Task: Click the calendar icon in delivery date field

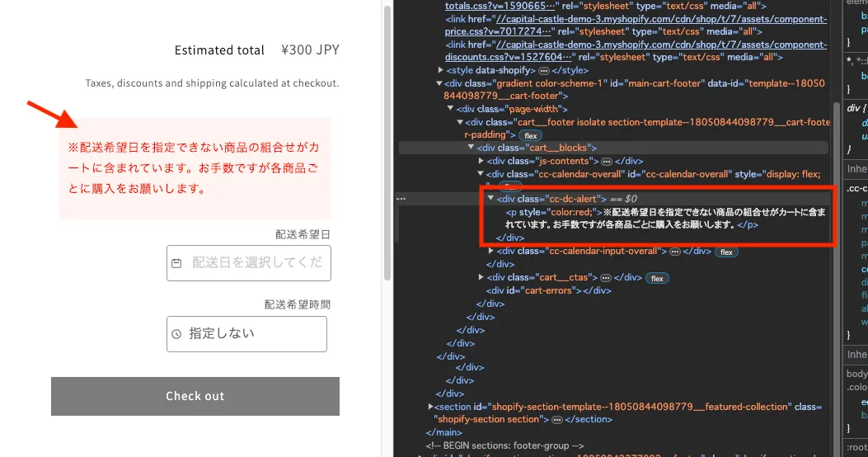Action: [x=176, y=263]
